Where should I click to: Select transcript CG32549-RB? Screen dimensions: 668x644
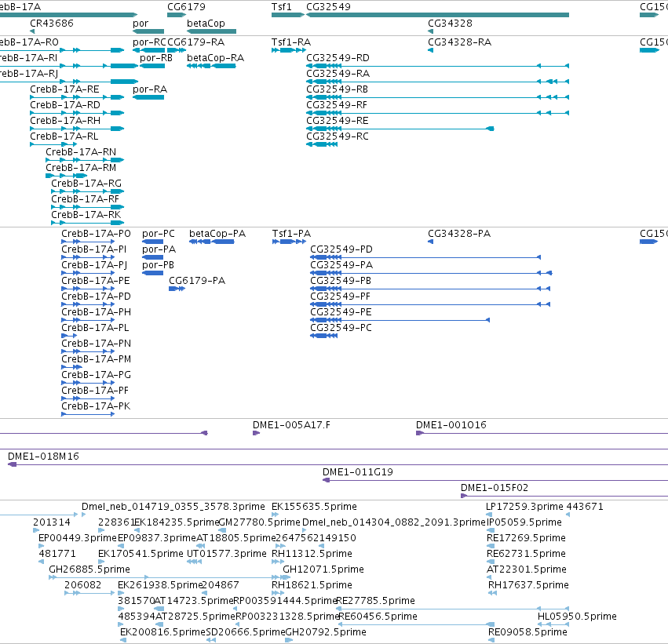(337, 89)
